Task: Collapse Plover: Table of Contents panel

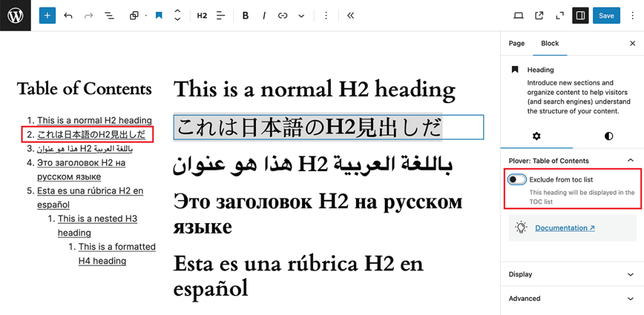Action: tap(630, 160)
